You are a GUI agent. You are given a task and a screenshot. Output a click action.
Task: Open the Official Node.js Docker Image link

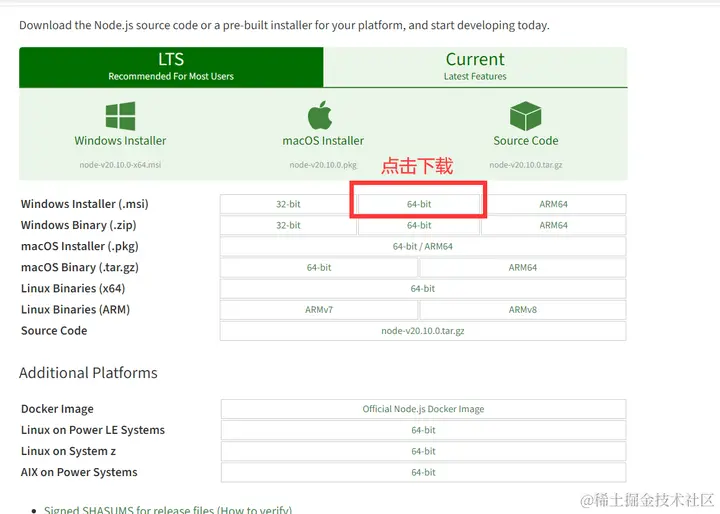click(423, 409)
